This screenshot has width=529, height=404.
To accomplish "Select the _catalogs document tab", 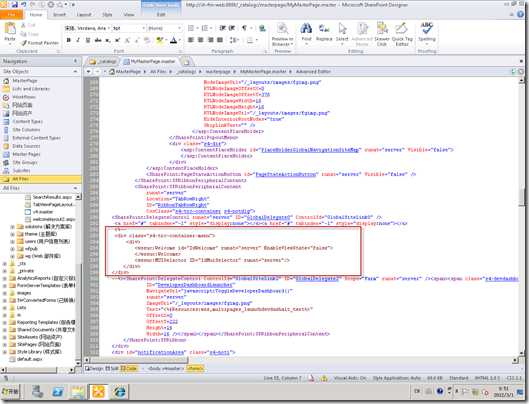I will pos(103,61).
